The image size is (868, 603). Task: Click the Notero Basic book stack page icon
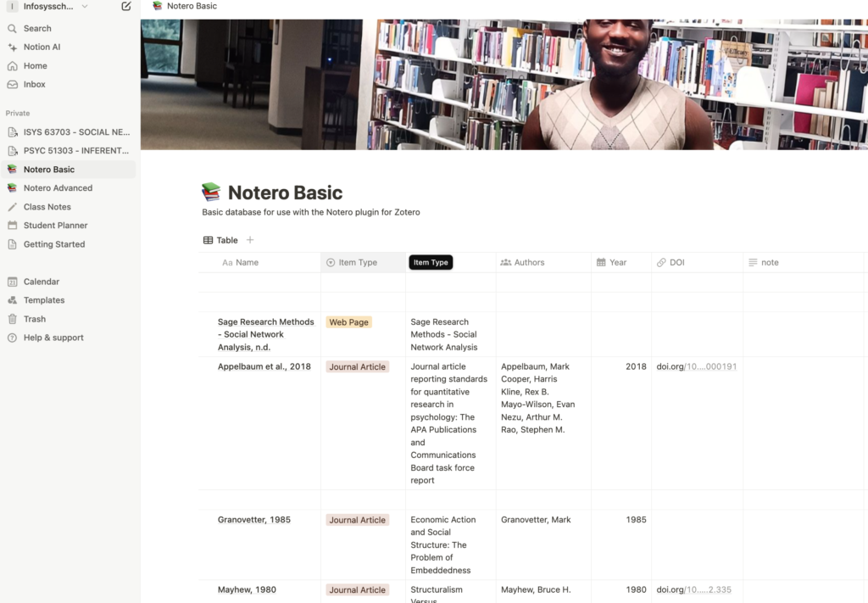point(211,193)
